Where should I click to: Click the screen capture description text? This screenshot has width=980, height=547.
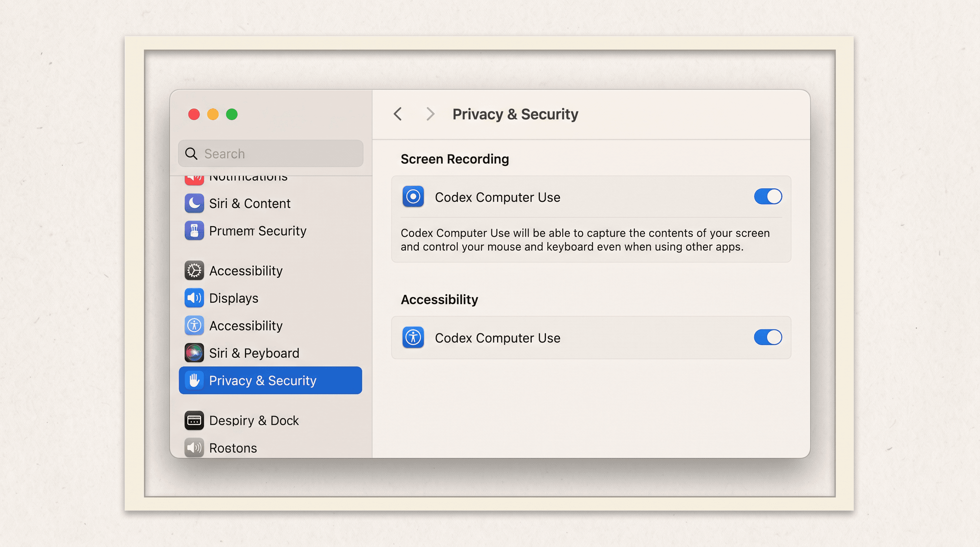585,240
